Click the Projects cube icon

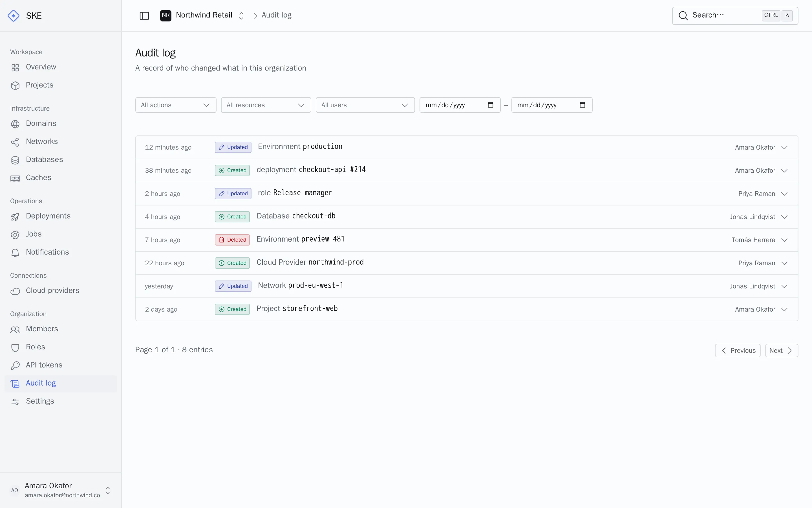(15, 86)
